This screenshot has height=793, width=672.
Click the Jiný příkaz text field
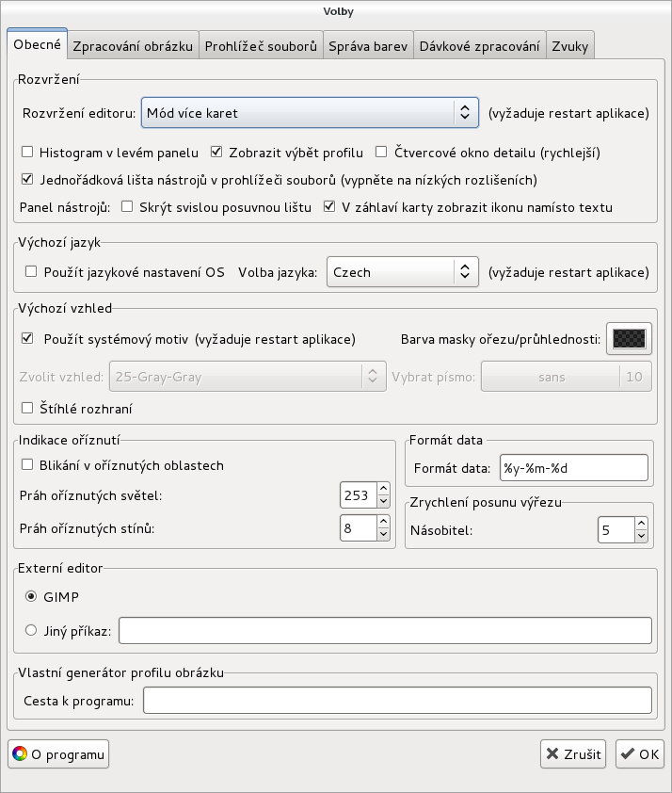385,631
